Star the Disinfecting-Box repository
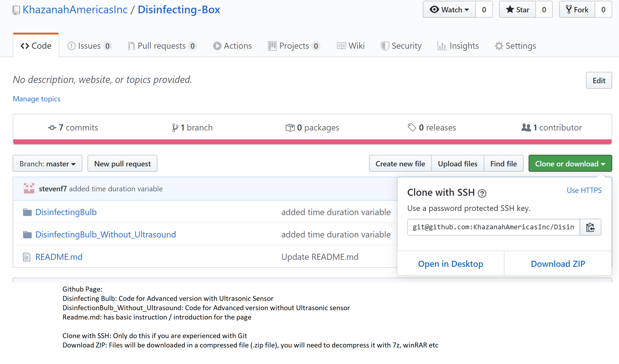619x364 pixels. (517, 10)
